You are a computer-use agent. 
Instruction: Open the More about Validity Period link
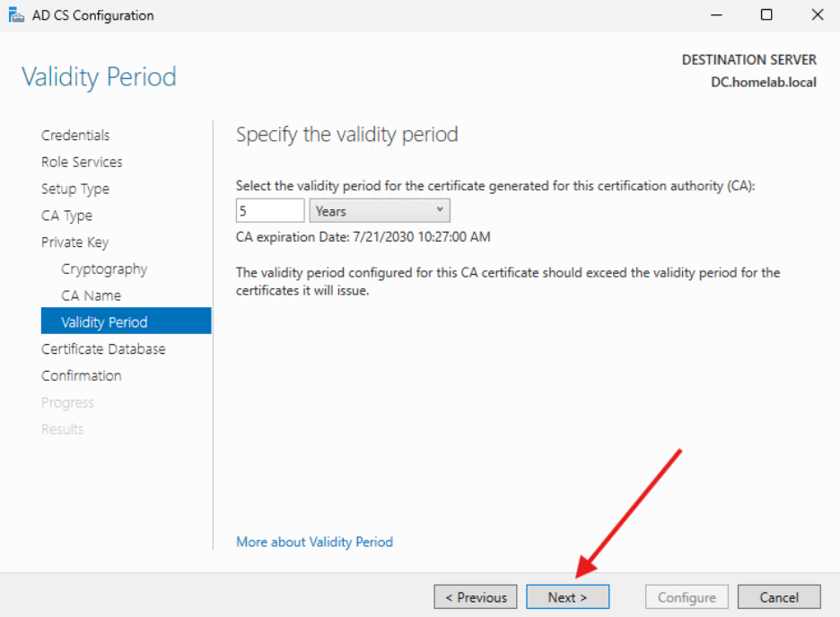coord(314,542)
